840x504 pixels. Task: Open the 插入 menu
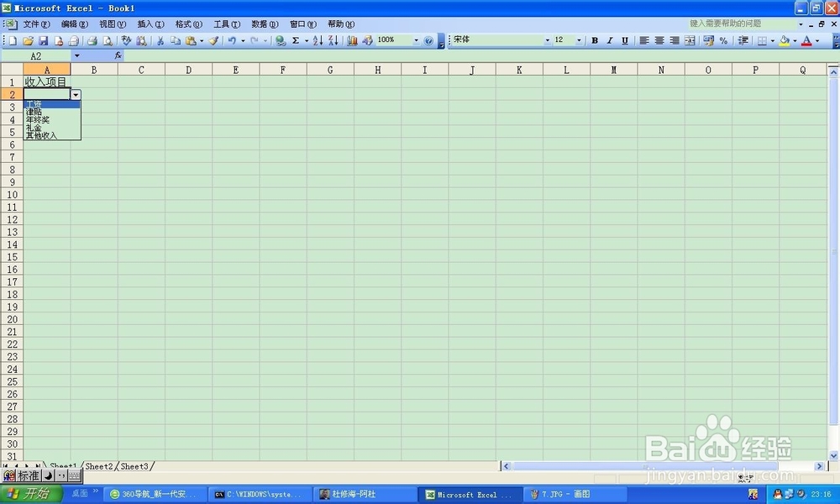tap(150, 24)
